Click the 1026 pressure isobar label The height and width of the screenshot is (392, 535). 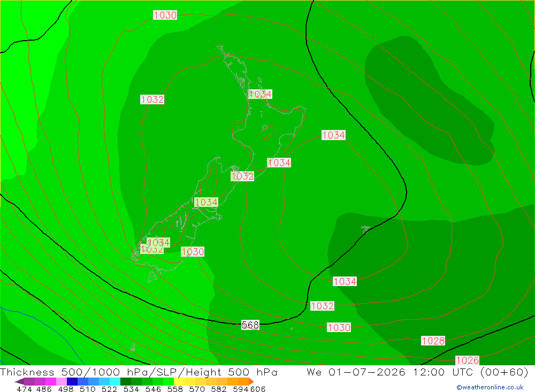pos(468,360)
